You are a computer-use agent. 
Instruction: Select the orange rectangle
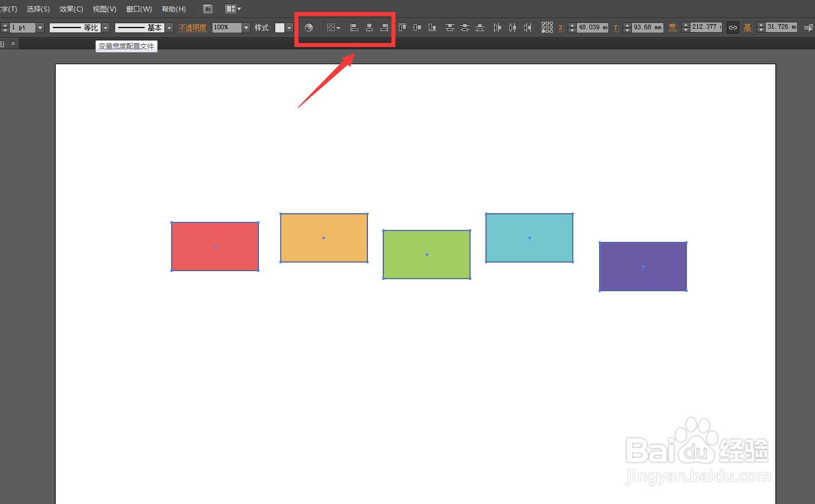tap(324, 238)
